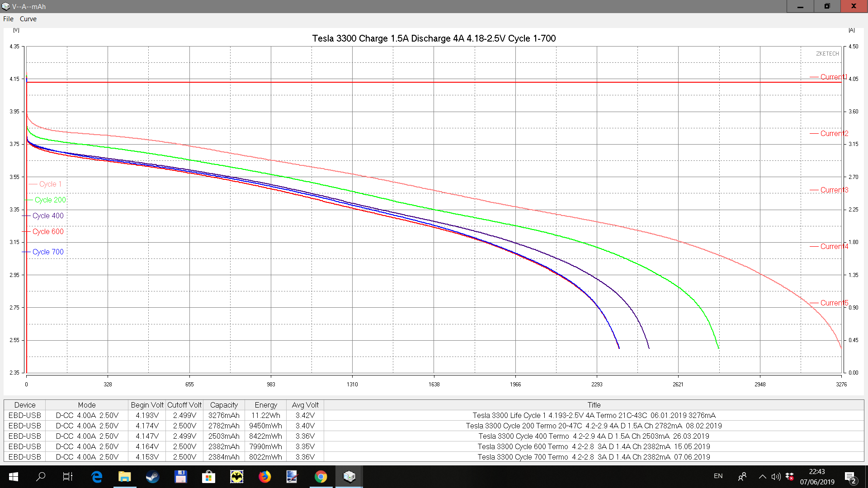This screenshot has height=488, width=868.
Task: Open Steam from the taskbar
Action: point(152,476)
